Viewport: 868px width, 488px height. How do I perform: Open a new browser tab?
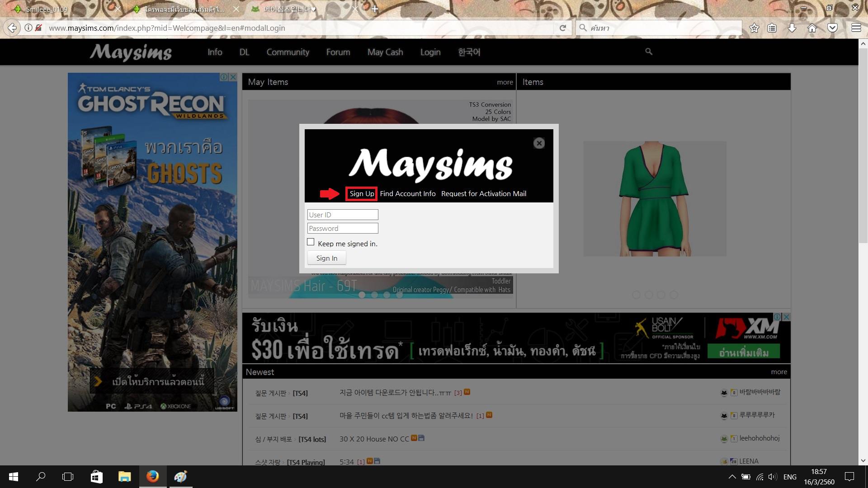(375, 9)
